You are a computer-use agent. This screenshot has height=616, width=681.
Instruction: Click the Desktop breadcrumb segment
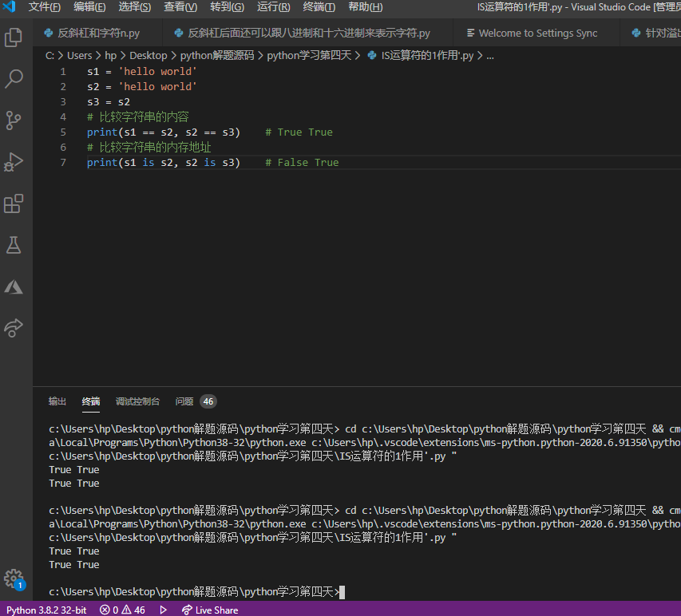pyautogui.click(x=148, y=56)
